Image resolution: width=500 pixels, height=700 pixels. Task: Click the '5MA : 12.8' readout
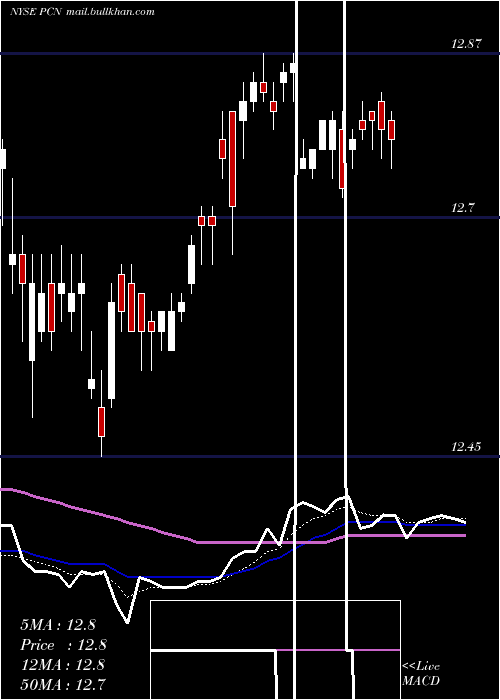[x=58, y=625]
